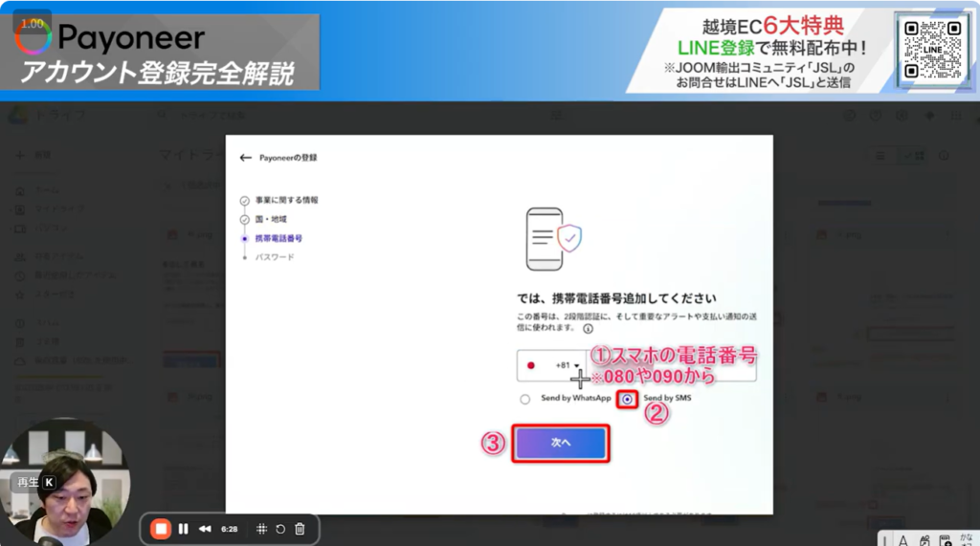Restart recording with the circular arrow icon

coord(279,529)
